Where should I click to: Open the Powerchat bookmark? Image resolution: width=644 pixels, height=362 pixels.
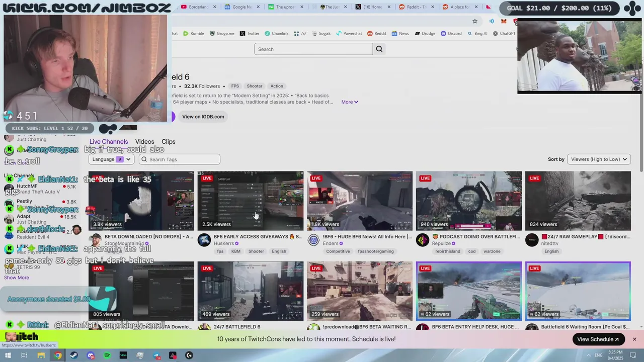[x=349, y=34]
